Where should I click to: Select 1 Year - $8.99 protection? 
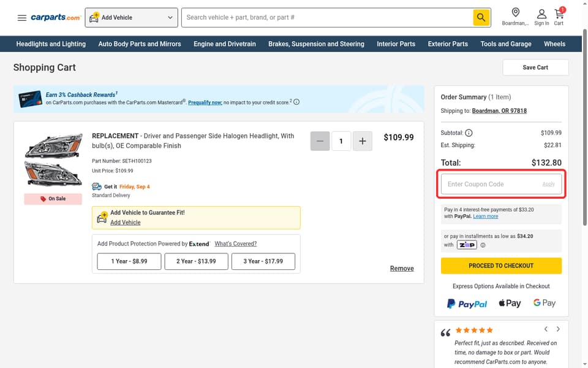point(129,261)
